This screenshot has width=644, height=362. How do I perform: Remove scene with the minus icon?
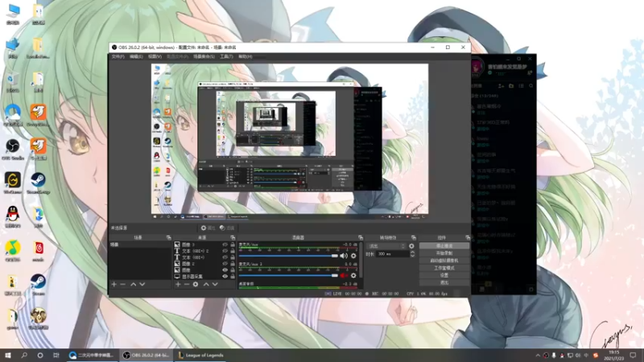pyautogui.click(x=123, y=284)
